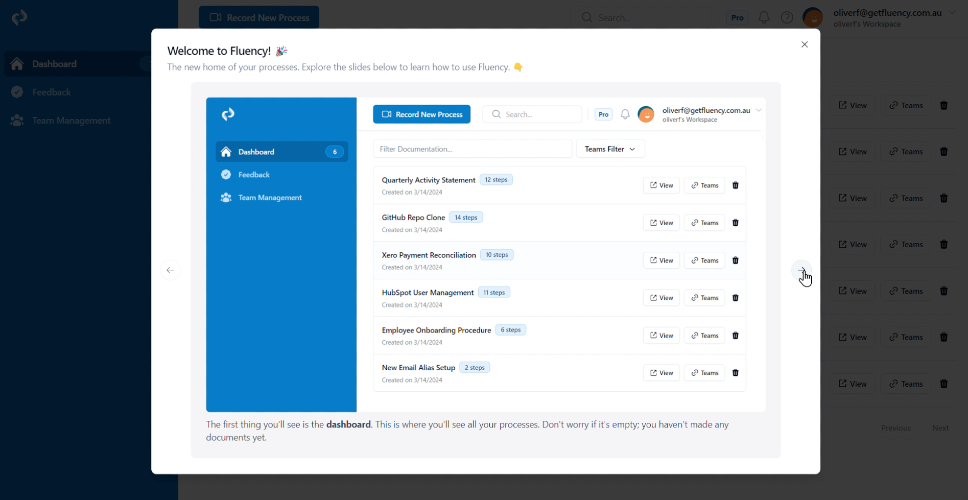
Task: Delete Quarterly Activity Statement via trash icon
Action: click(x=735, y=185)
